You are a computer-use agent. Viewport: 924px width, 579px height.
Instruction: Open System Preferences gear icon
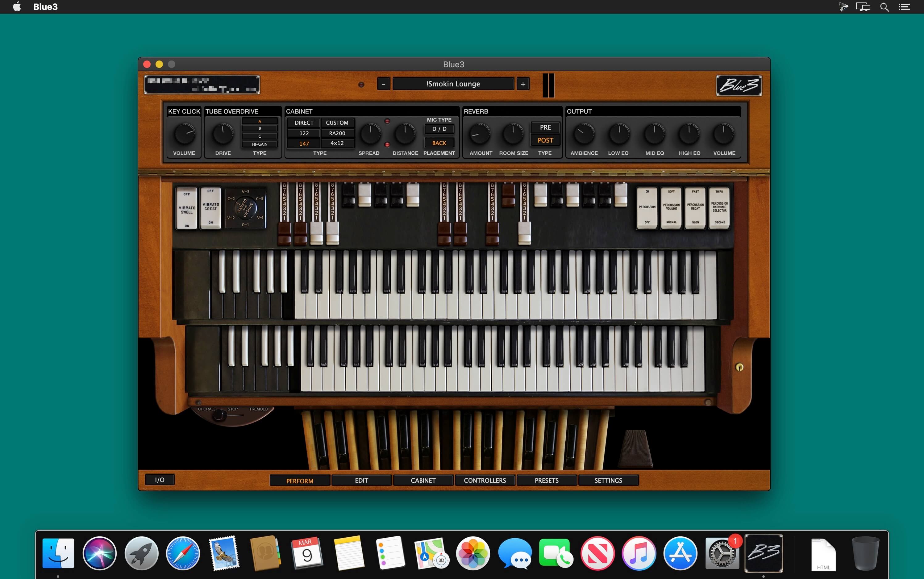pos(722,553)
